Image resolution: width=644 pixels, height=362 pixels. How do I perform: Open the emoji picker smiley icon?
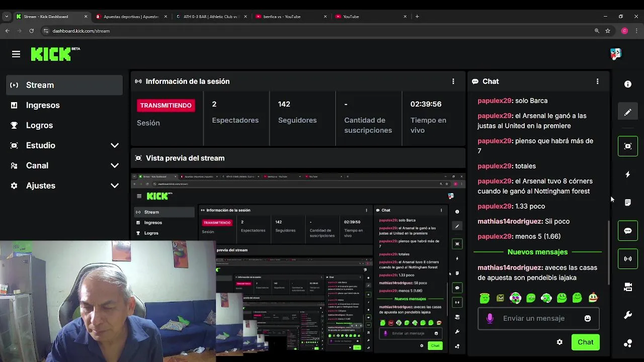point(587,318)
